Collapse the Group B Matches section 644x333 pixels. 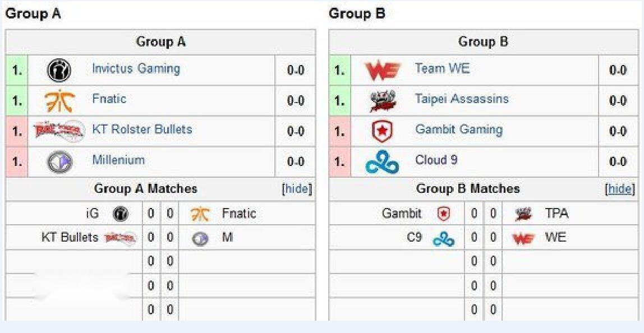620,189
